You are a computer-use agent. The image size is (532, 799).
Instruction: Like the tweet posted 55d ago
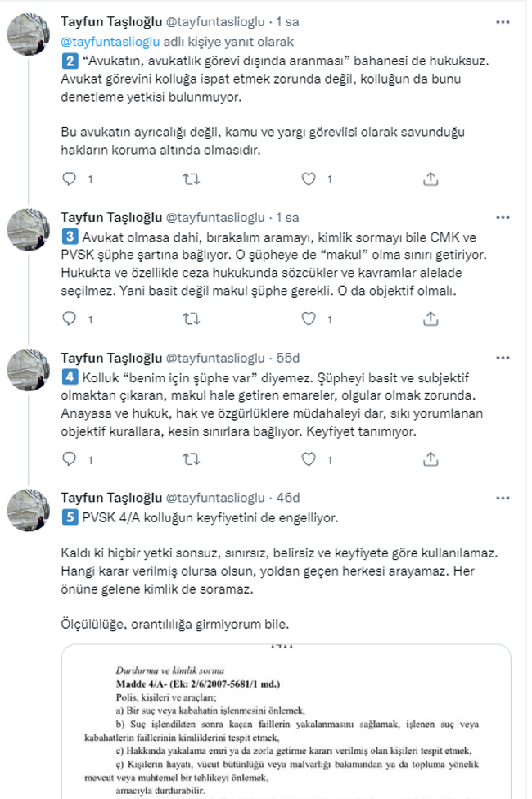click(x=307, y=459)
